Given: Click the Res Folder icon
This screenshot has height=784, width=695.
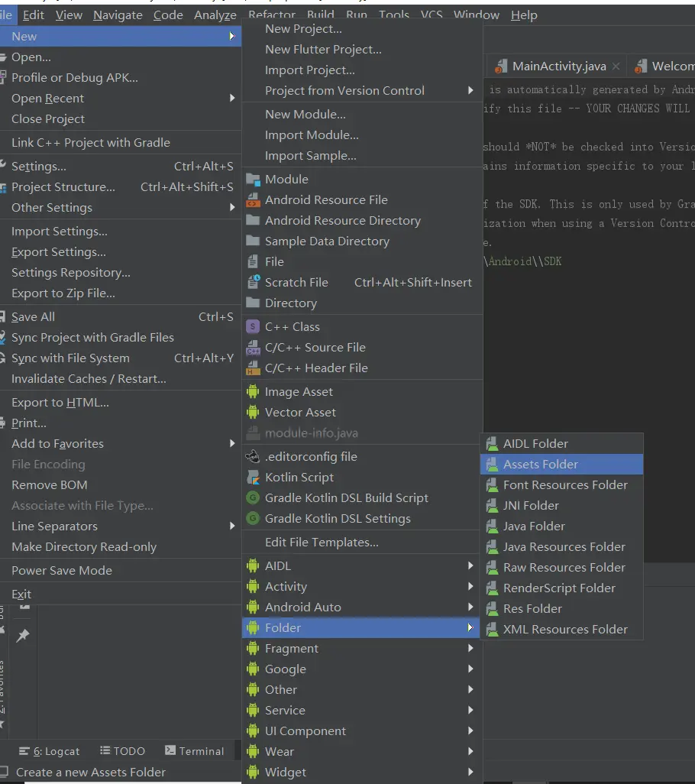Looking at the screenshot, I should tap(492, 609).
